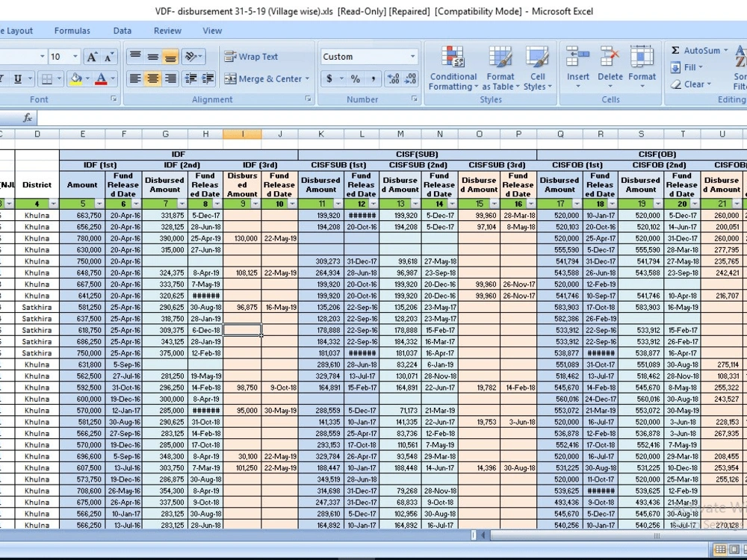The image size is (747, 560).
Task: Toggle underline formatting
Action: (x=18, y=78)
